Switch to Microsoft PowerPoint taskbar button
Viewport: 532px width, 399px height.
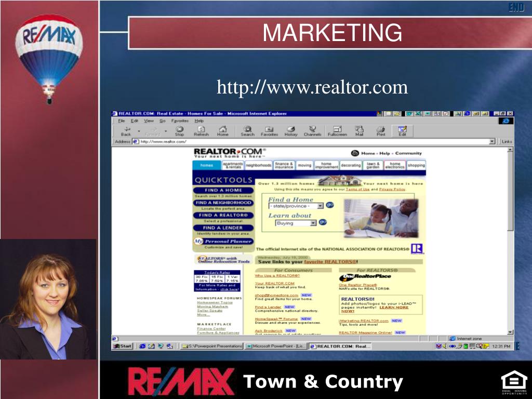pos(275,346)
